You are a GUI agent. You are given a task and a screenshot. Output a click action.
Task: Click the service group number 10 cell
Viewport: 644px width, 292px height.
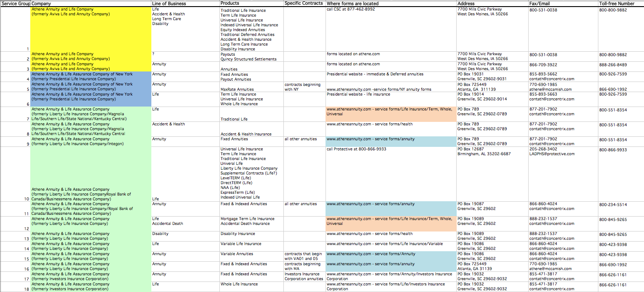(x=15, y=174)
